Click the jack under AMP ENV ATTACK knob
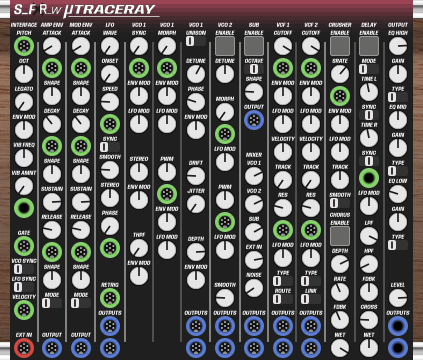The height and width of the screenshot is (360, 423). (52, 68)
